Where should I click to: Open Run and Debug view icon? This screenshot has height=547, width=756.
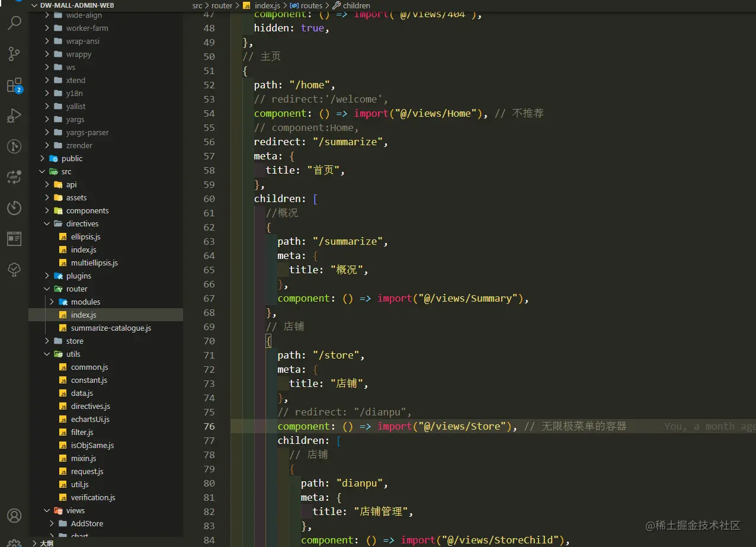(14, 116)
